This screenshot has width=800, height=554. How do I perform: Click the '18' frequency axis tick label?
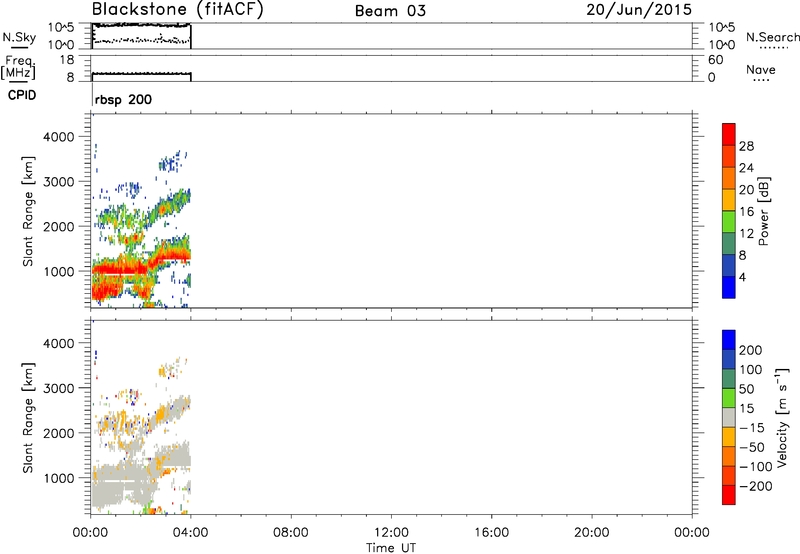click(67, 60)
